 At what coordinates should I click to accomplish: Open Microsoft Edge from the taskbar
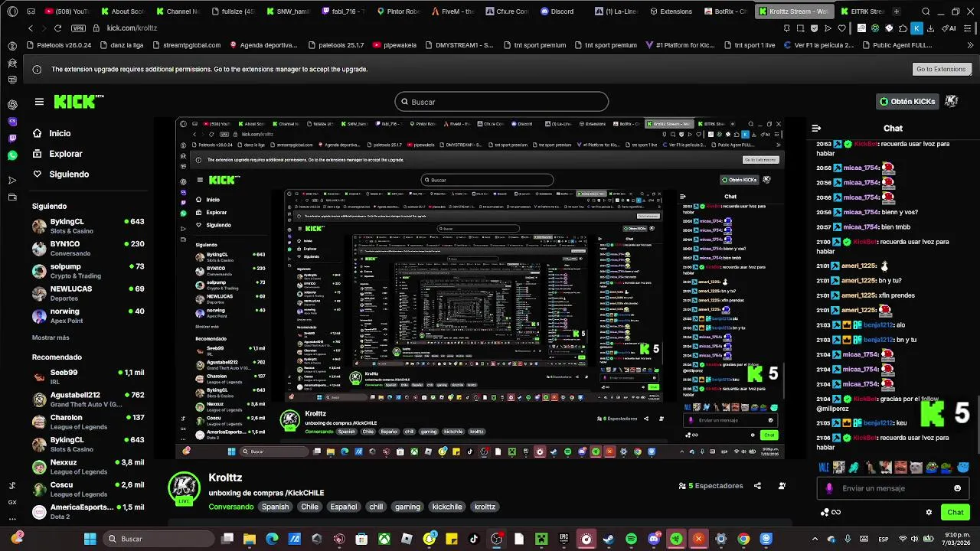[272, 539]
